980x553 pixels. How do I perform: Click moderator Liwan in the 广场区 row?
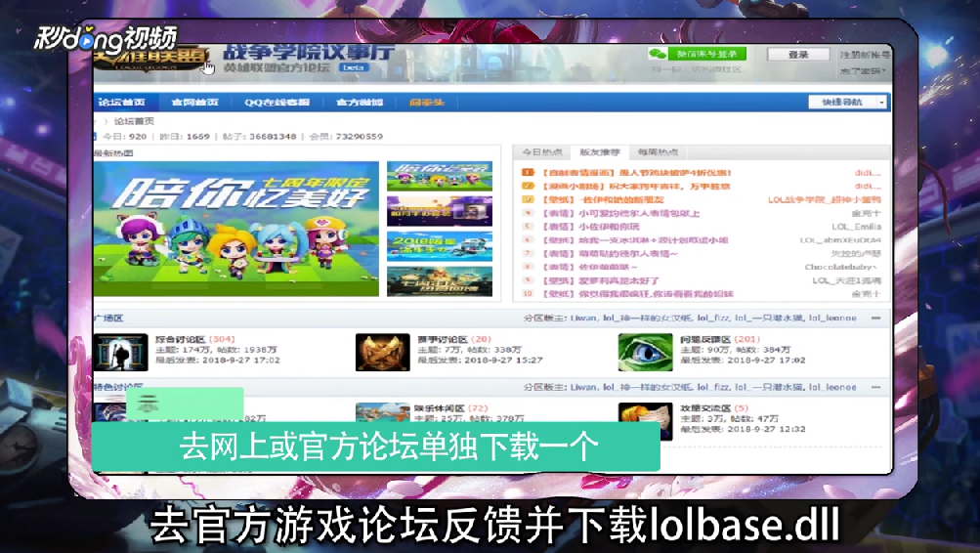click(583, 319)
